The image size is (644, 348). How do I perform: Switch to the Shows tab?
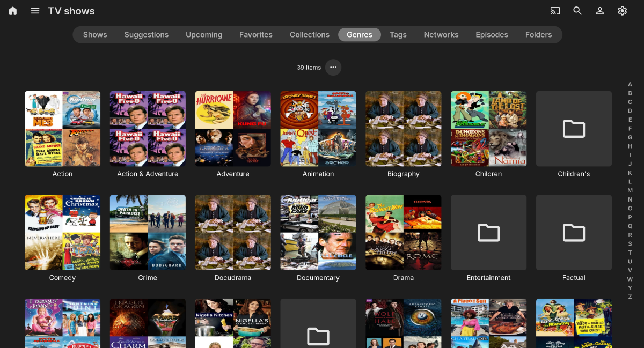95,35
